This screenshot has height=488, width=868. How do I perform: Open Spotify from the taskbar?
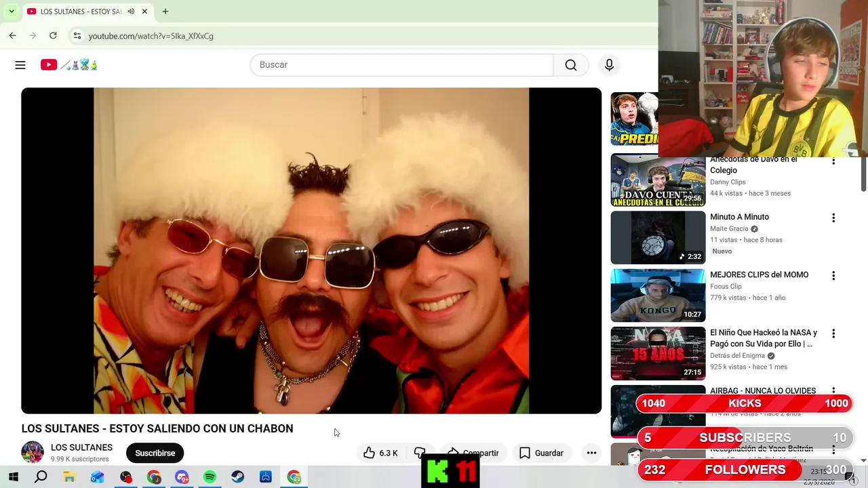point(210,477)
